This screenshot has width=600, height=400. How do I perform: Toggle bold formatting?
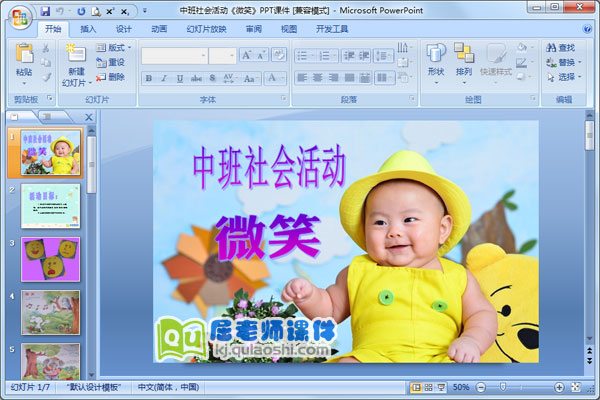149,78
